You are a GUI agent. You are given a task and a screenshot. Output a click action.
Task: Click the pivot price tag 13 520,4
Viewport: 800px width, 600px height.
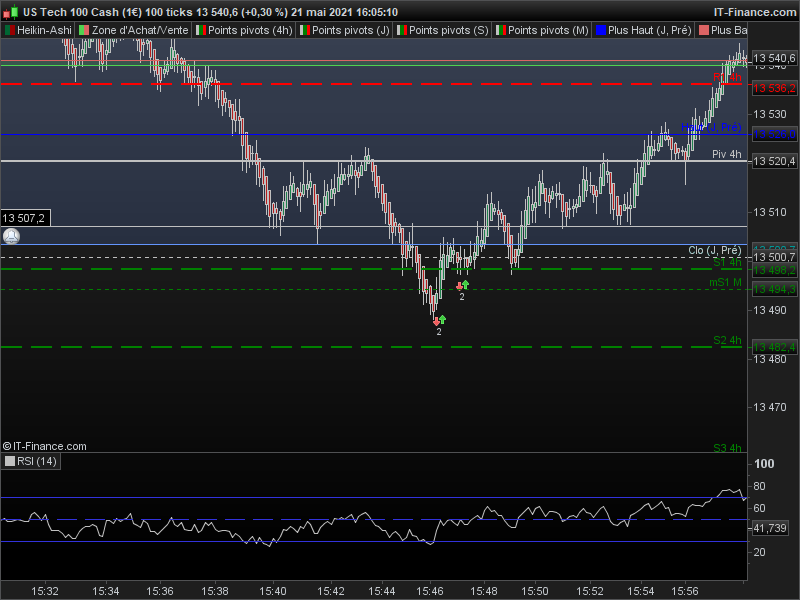[x=774, y=161]
